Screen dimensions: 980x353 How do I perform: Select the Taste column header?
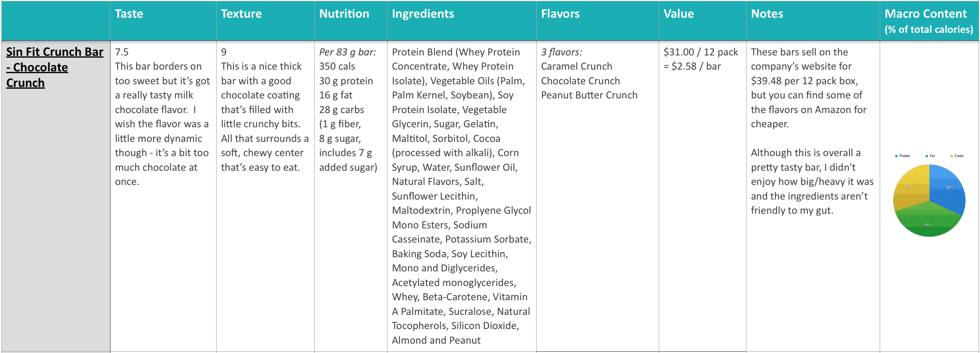(x=129, y=14)
